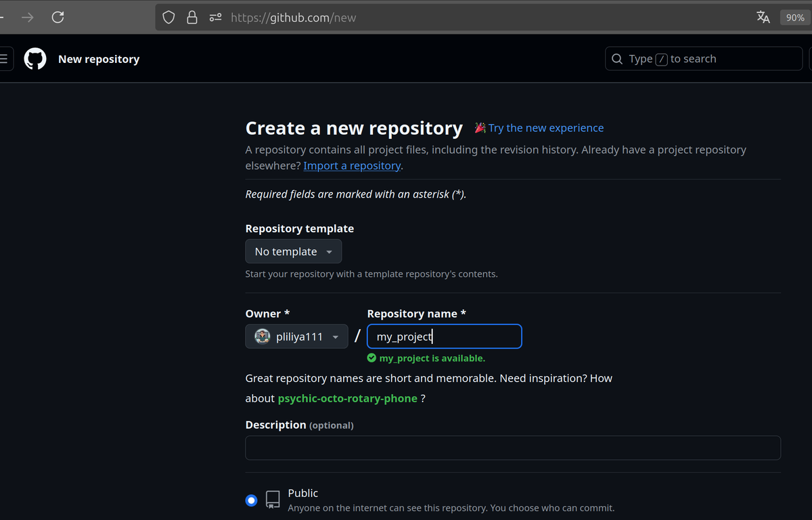This screenshot has width=812, height=520.
Task: Click 'my_project is available.' message
Action: coord(432,358)
